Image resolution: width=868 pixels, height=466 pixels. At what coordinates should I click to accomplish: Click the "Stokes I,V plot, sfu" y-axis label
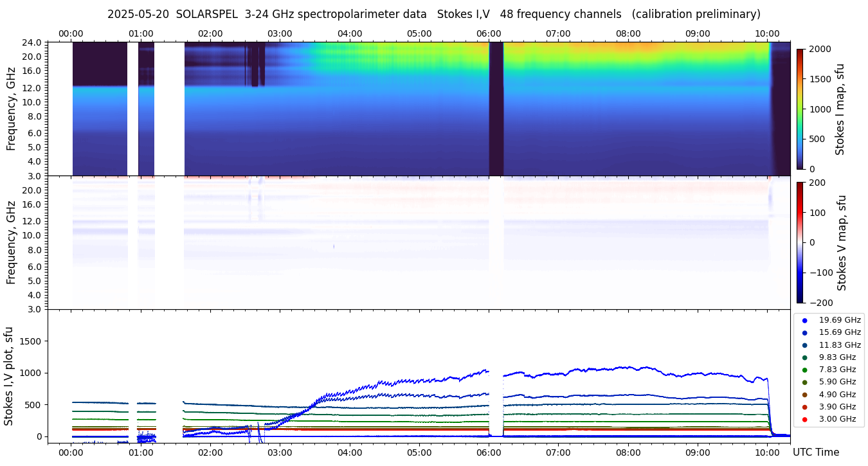tap(9, 376)
